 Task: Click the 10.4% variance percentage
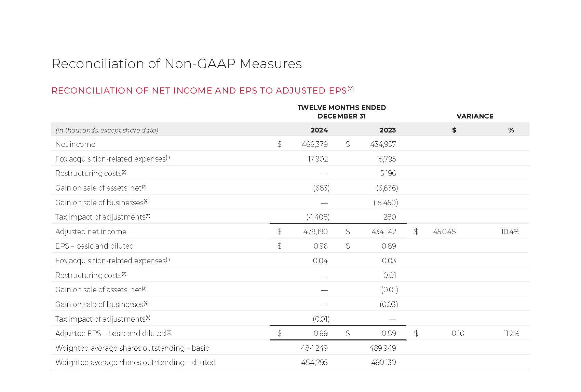coord(510,232)
